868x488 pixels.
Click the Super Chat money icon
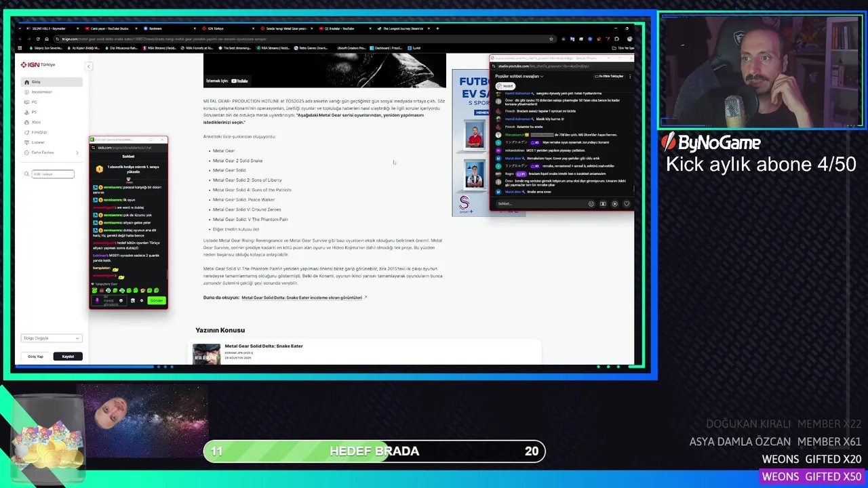point(603,203)
